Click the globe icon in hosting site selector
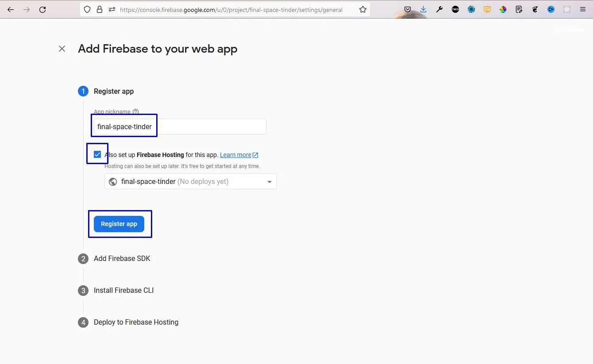The height and width of the screenshot is (364, 593). (x=113, y=182)
